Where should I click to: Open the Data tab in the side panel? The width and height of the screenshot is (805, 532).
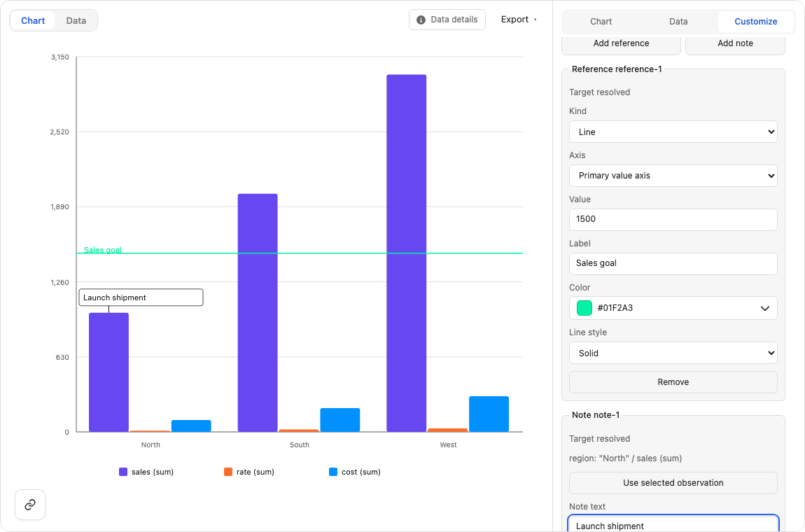pos(678,22)
